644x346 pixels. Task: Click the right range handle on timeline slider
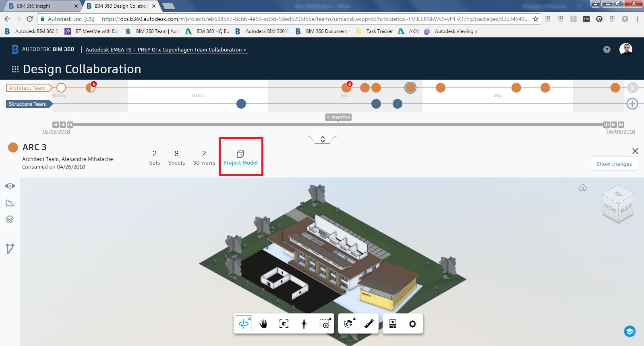coord(607,125)
